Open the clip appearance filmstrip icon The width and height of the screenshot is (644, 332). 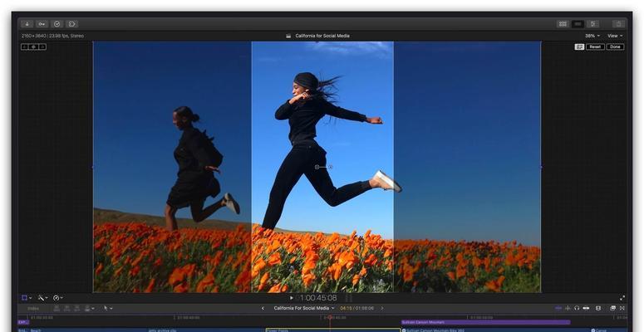coord(598,308)
